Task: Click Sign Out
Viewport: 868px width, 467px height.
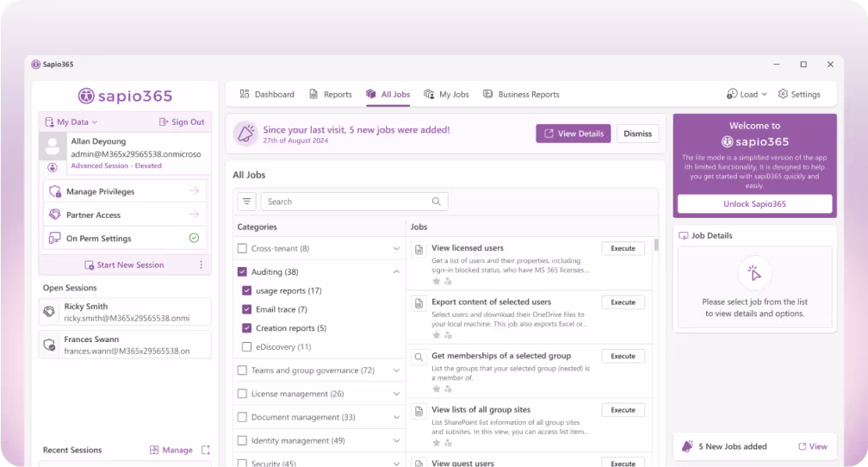Action: [182, 121]
